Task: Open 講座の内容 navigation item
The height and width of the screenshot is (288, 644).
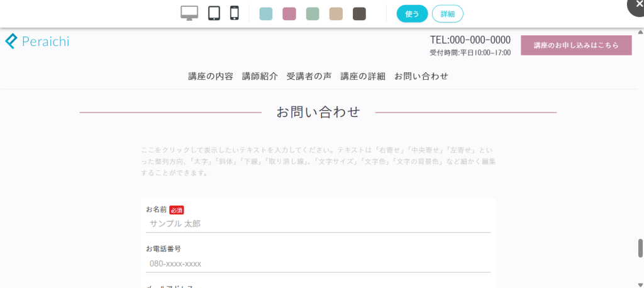Action: (210, 76)
